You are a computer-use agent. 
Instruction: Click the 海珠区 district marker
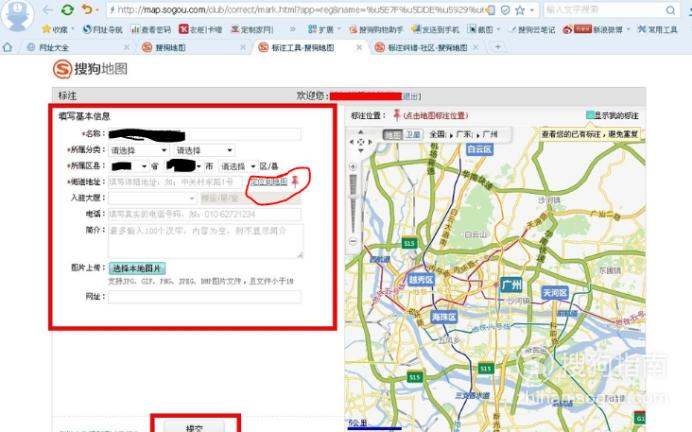click(444, 317)
